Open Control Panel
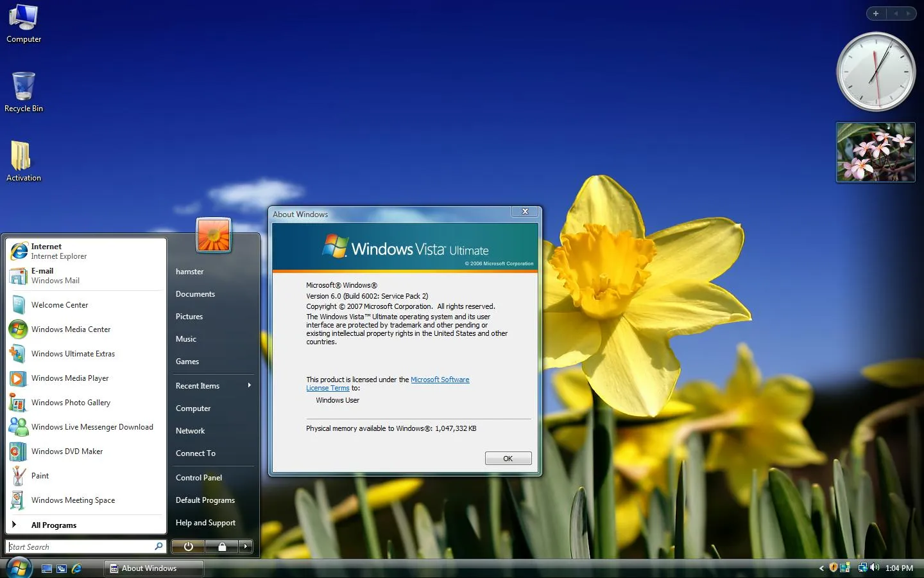Image resolution: width=924 pixels, height=578 pixels. (214, 478)
